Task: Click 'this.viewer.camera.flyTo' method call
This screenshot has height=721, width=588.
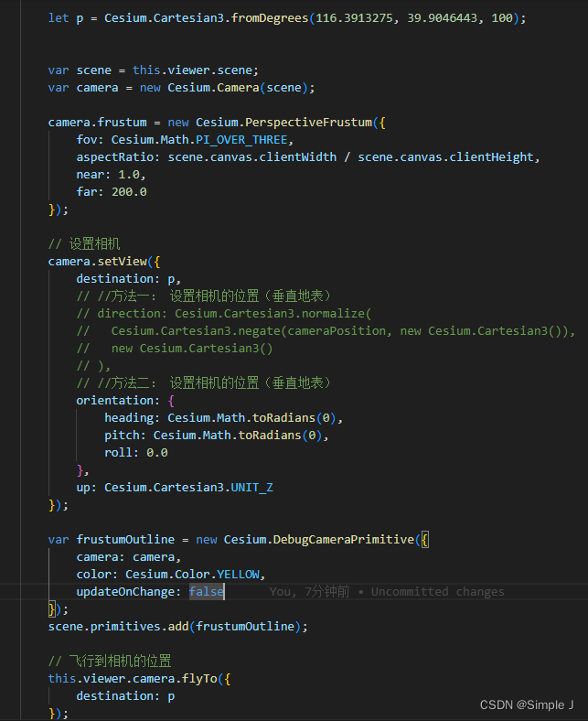Action: pos(133,679)
